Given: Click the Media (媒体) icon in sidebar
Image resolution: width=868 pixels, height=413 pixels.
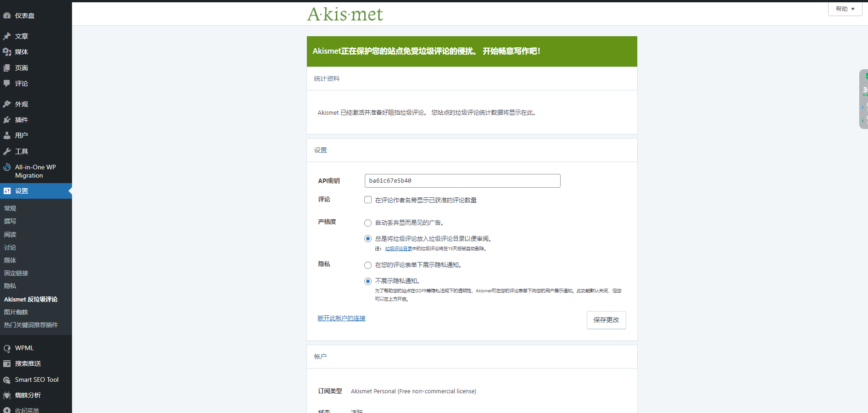Looking at the screenshot, I should tap(7, 52).
